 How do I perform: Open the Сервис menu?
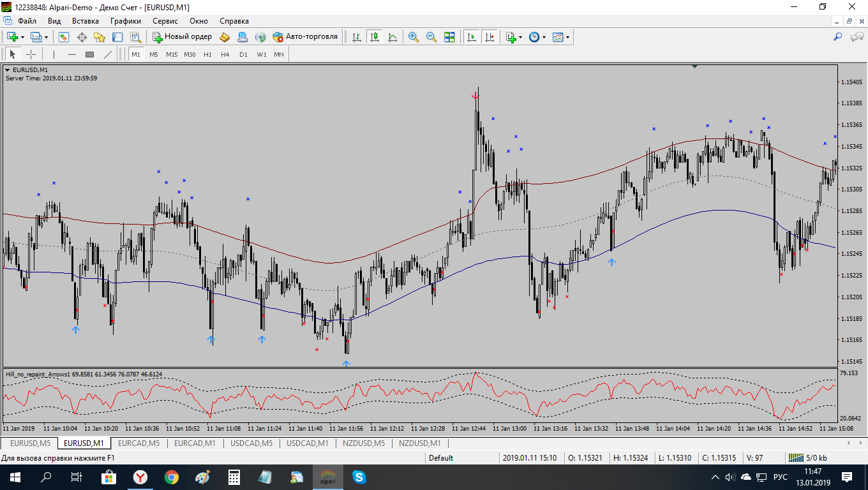(x=165, y=21)
